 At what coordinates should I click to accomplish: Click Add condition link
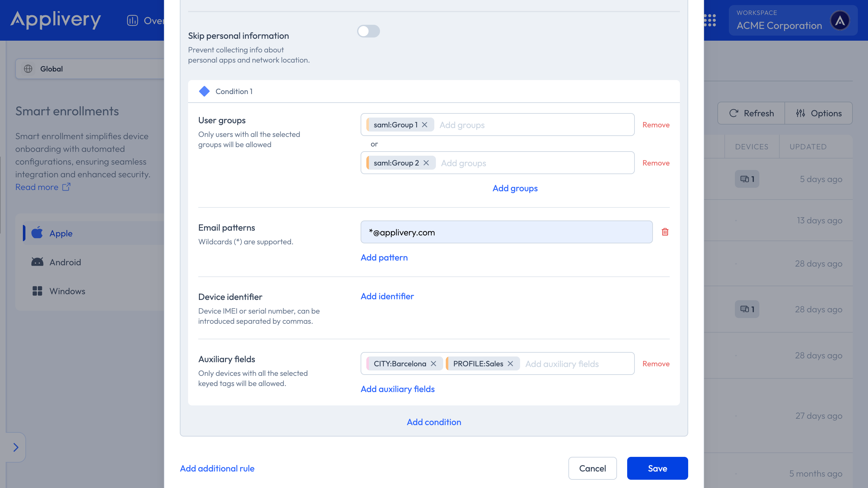click(434, 422)
